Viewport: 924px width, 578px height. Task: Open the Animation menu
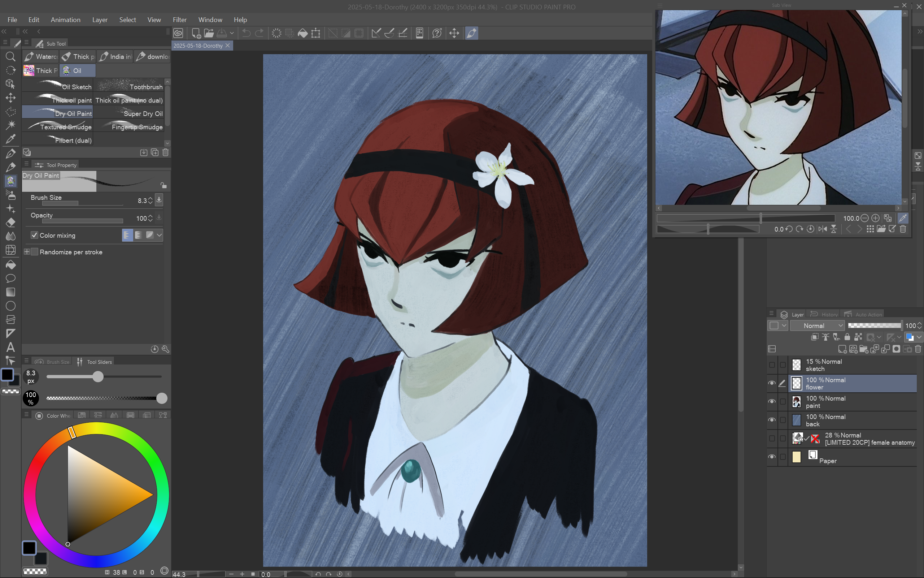pyautogui.click(x=66, y=20)
